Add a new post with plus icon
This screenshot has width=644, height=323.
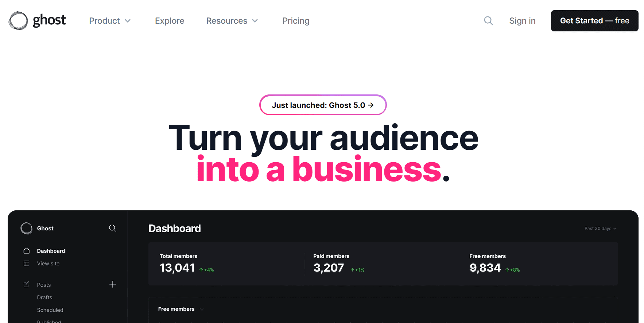tap(113, 284)
